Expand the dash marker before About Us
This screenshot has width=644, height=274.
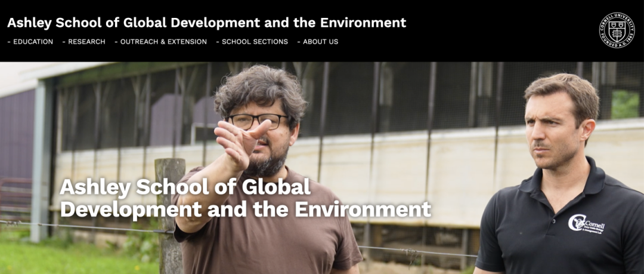299,42
